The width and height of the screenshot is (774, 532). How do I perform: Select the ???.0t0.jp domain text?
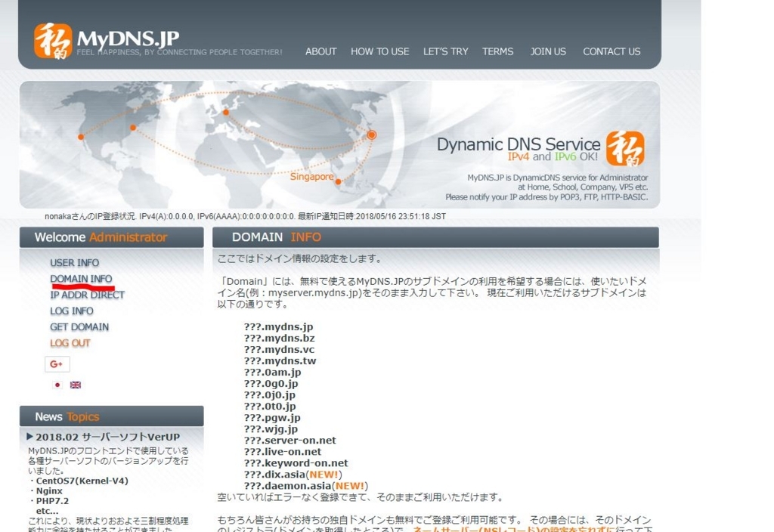click(270, 406)
